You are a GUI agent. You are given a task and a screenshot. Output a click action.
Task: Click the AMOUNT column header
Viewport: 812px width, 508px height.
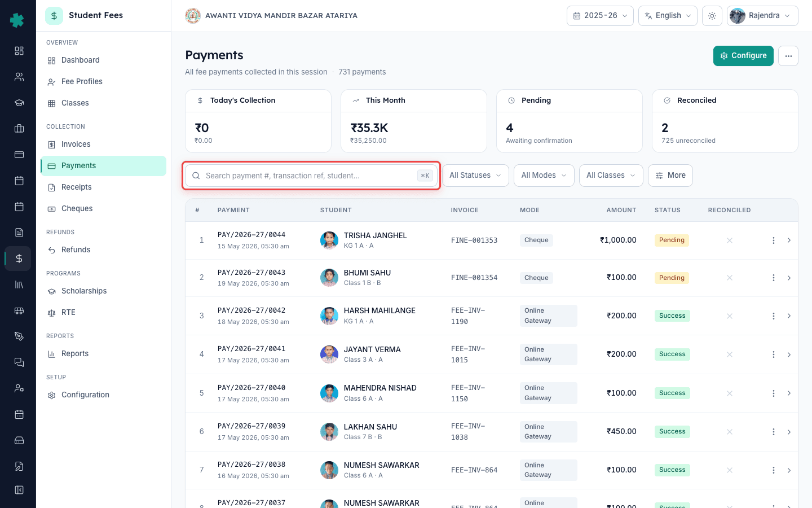621,210
